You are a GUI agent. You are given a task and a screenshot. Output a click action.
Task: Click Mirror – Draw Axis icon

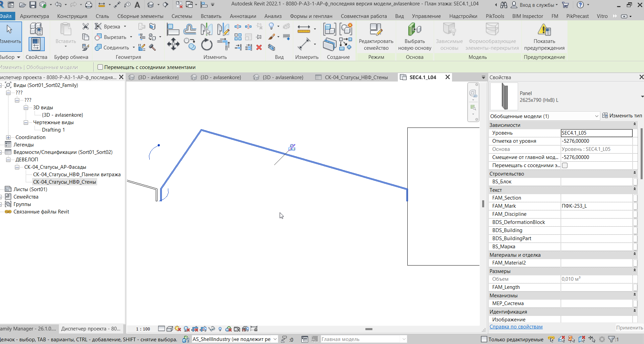(x=223, y=29)
